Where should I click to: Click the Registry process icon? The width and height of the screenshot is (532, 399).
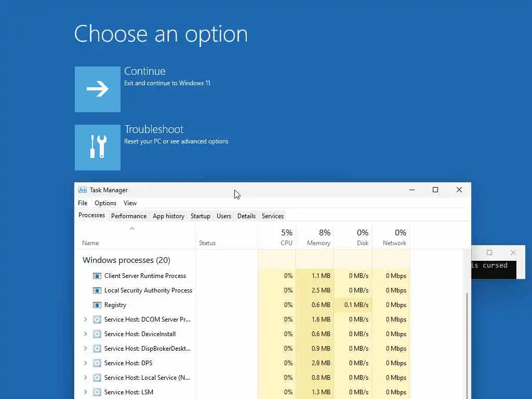[97, 305]
